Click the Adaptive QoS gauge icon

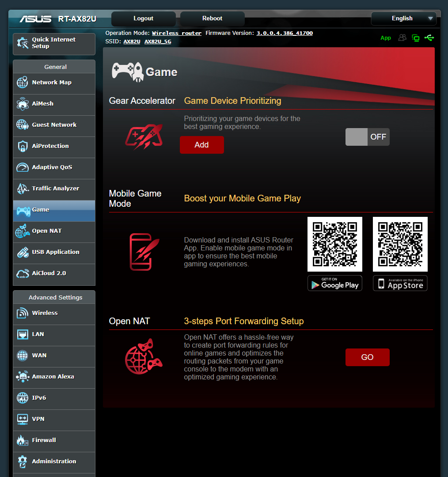coord(23,167)
